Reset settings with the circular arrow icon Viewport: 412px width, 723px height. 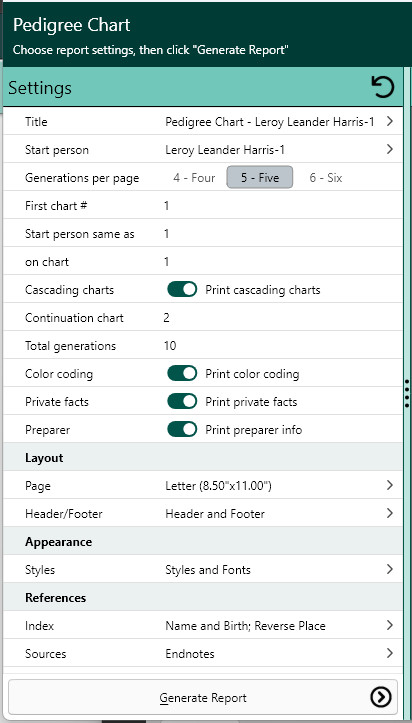click(x=383, y=88)
